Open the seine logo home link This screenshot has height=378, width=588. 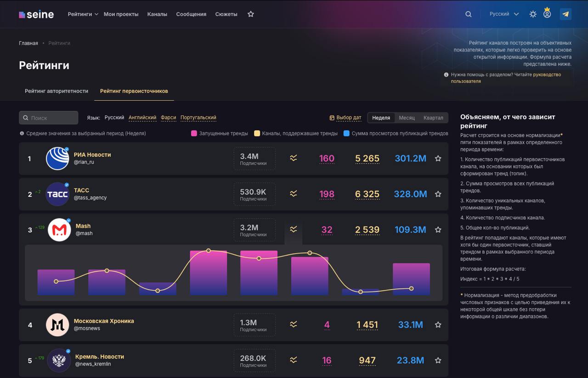click(x=36, y=14)
